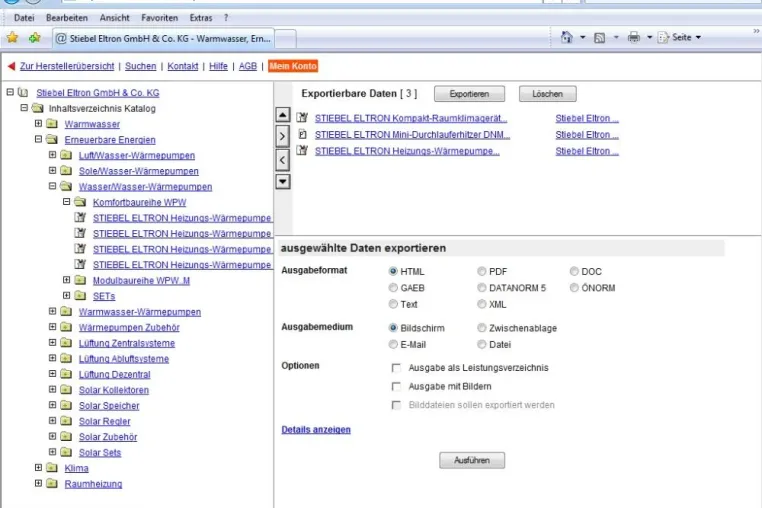Collapse the Erneuerbare Energien node
Viewport: 762px width, 508px height.
[x=38, y=139]
